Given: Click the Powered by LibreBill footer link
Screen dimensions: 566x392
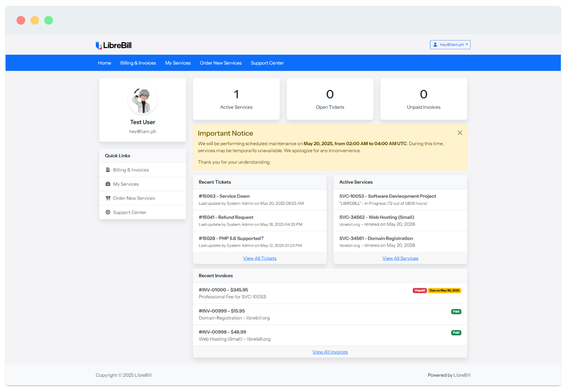Looking at the screenshot, I should click(x=462, y=375).
